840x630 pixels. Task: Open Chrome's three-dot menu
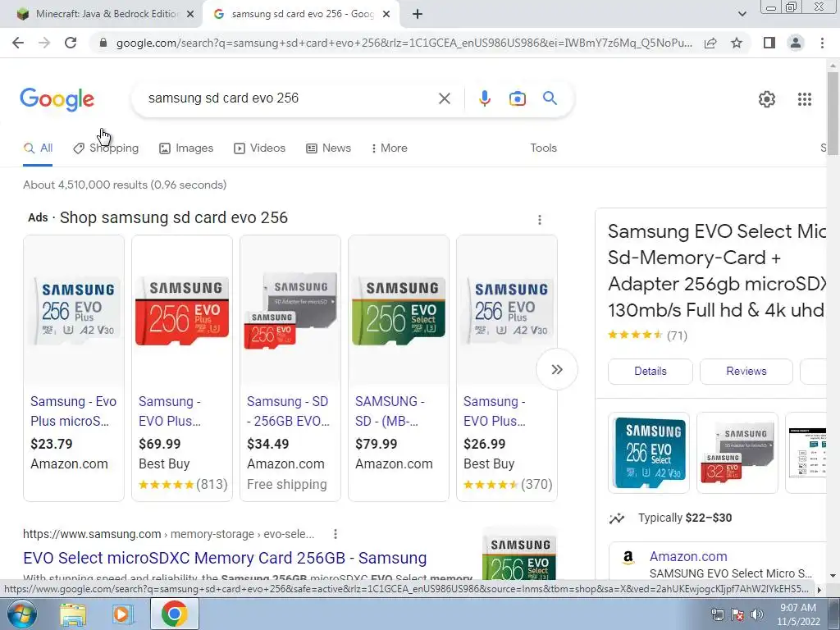click(822, 43)
